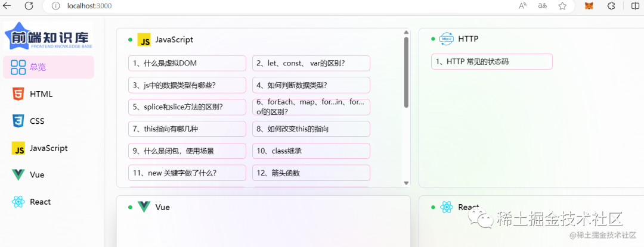
Task: Open question 3、js中的数据类型有哪些
Action: click(x=187, y=85)
